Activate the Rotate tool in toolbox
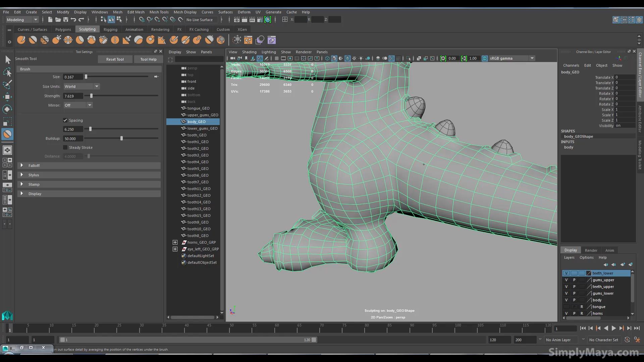 8,109
